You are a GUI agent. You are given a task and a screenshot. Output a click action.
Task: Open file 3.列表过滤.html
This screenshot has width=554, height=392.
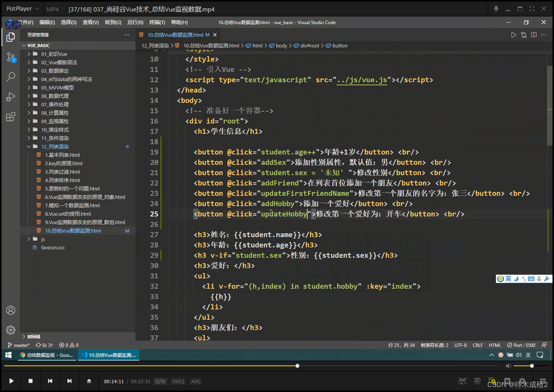(x=62, y=172)
